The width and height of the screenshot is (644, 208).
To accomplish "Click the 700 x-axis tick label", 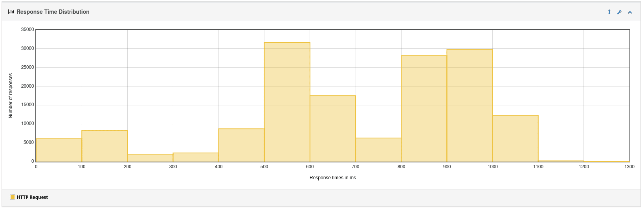I will (x=356, y=167).
